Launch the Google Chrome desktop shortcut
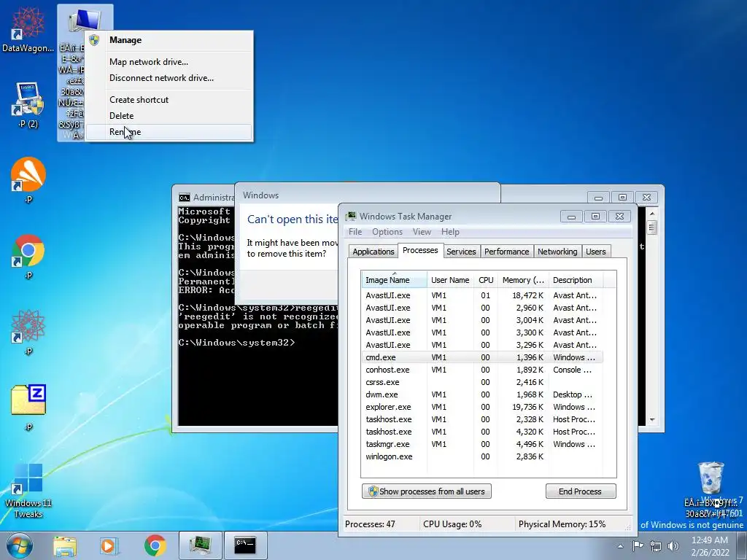The image size is (747, 560). 28,256
